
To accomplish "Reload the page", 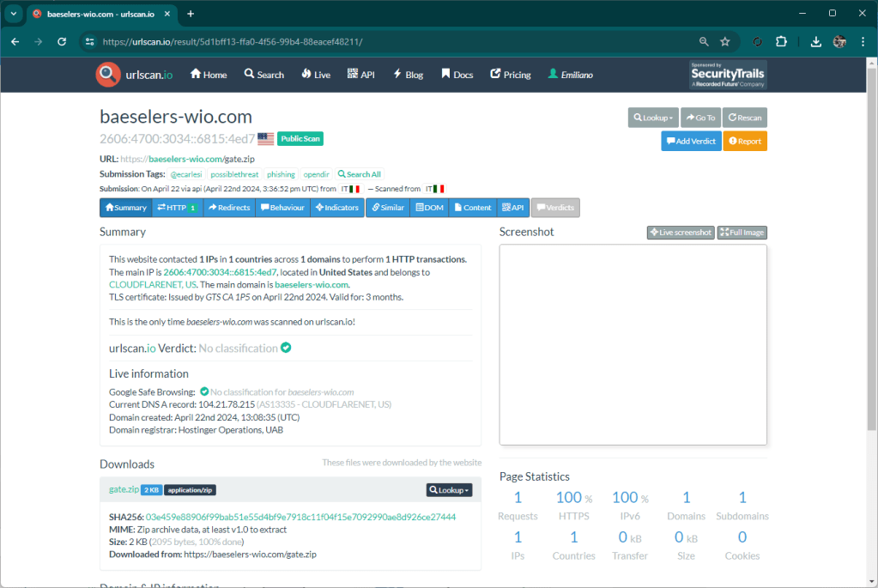I will click(x=62, y=41).
